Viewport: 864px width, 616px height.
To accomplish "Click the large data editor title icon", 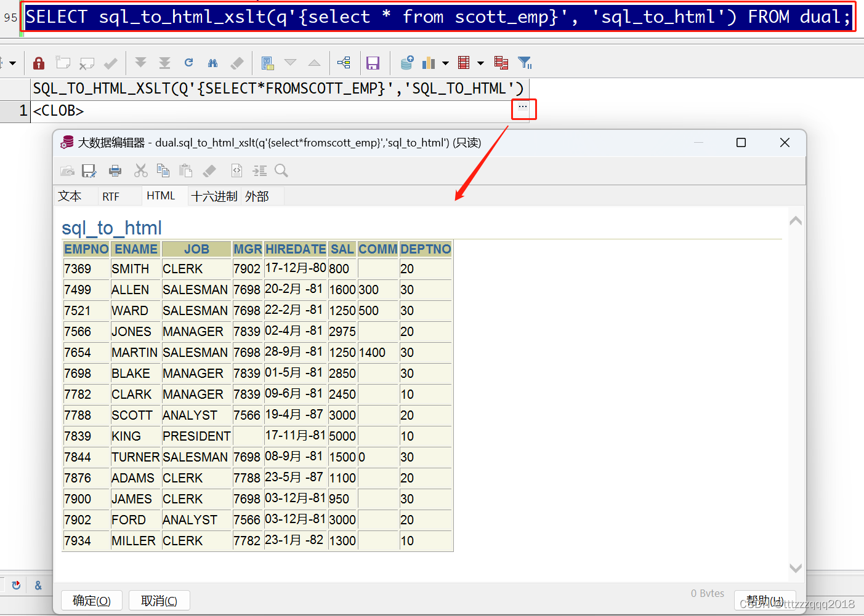I will [67, 143].
